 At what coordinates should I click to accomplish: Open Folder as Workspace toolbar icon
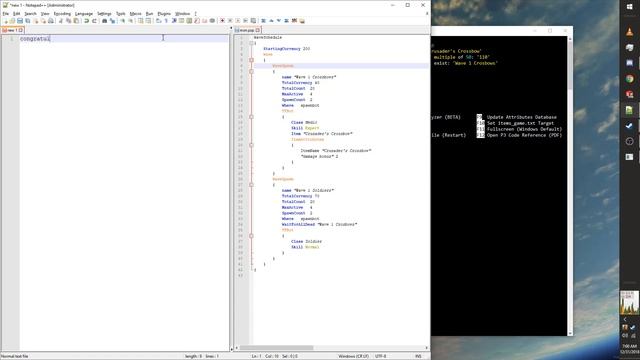click(x=204, y=20)
